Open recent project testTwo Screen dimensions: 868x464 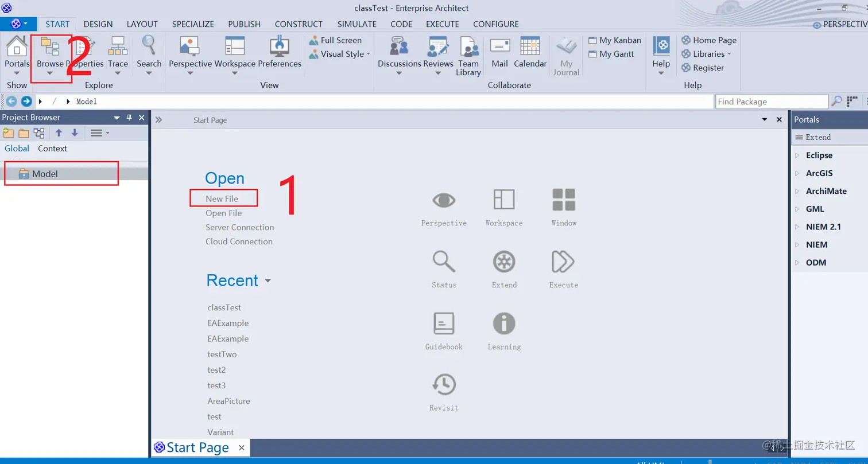pyautogui.click(x=222, y=354)
